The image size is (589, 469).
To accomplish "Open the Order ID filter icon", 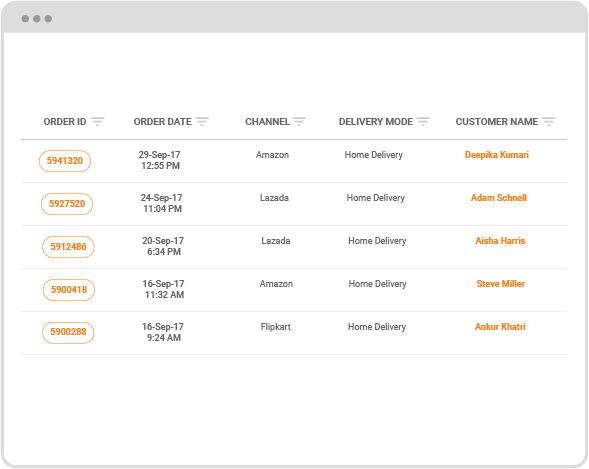I will tap(98, 122).
